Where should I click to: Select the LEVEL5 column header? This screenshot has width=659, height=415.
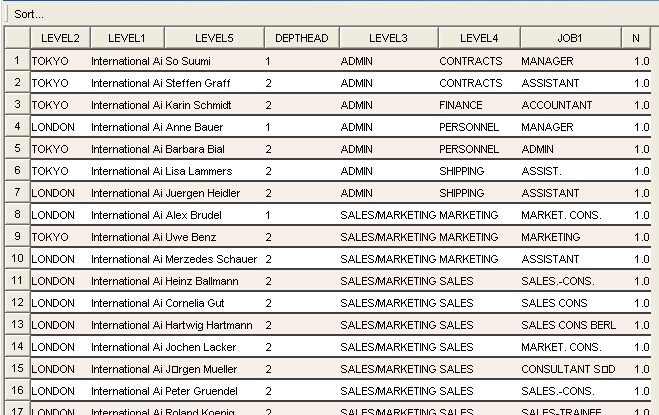tap(214, 38)
